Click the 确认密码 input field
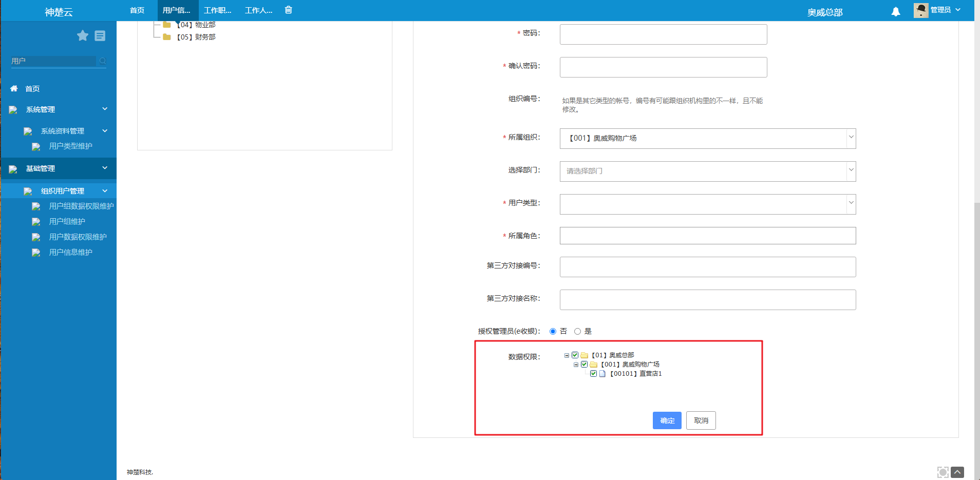 click(x=664, y=67)
